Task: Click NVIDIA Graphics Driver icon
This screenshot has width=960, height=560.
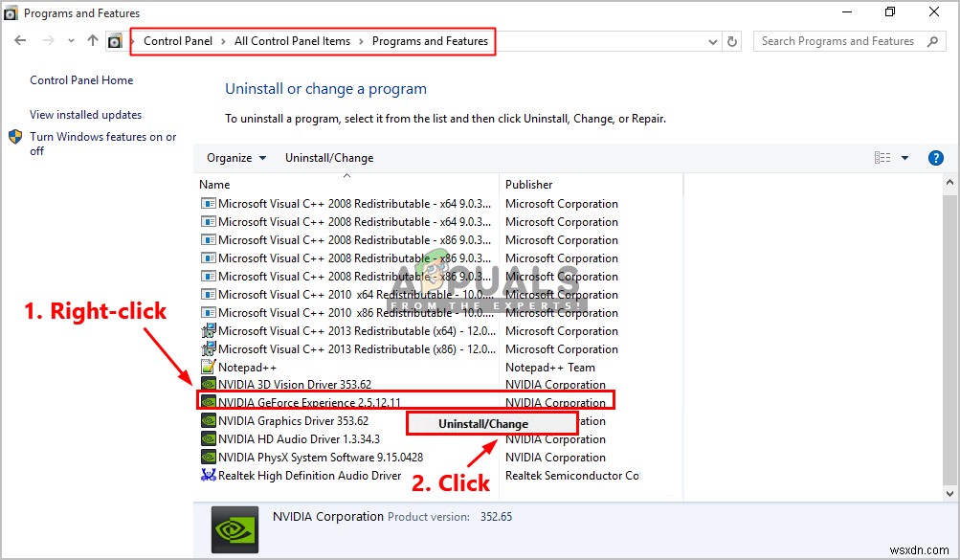Action: (x=208, y=420)
